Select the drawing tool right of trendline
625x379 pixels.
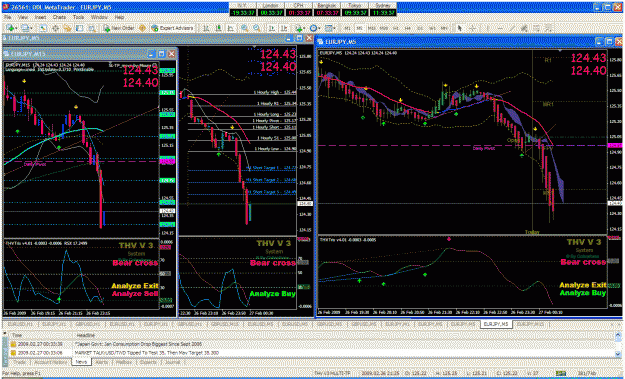tap(524, 28)
